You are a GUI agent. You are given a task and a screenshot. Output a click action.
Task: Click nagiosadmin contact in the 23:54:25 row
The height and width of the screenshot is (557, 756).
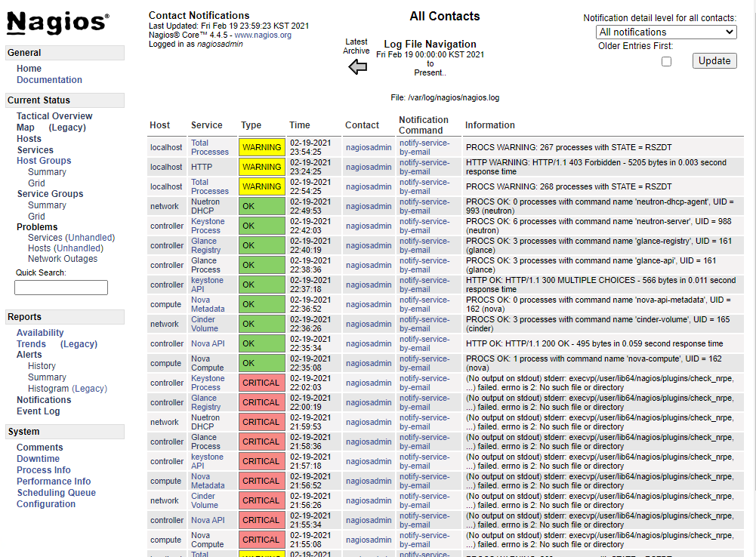[369, 147]
